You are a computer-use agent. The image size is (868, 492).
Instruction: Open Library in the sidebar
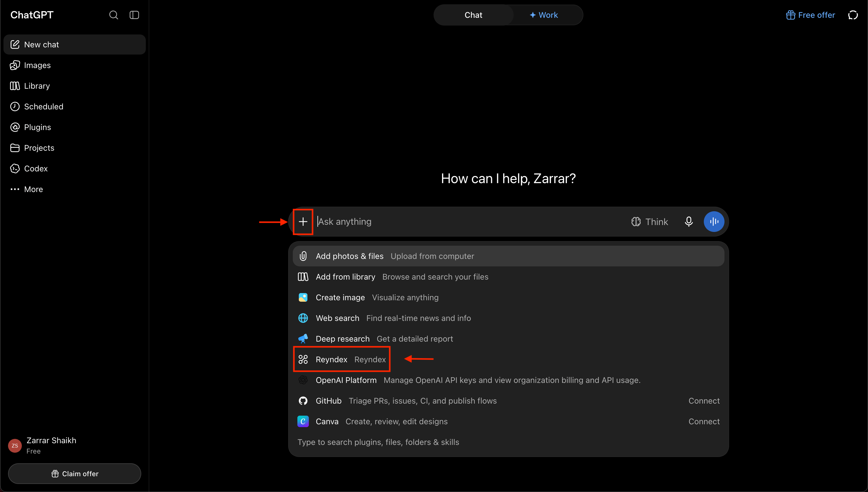coord(75,86)
